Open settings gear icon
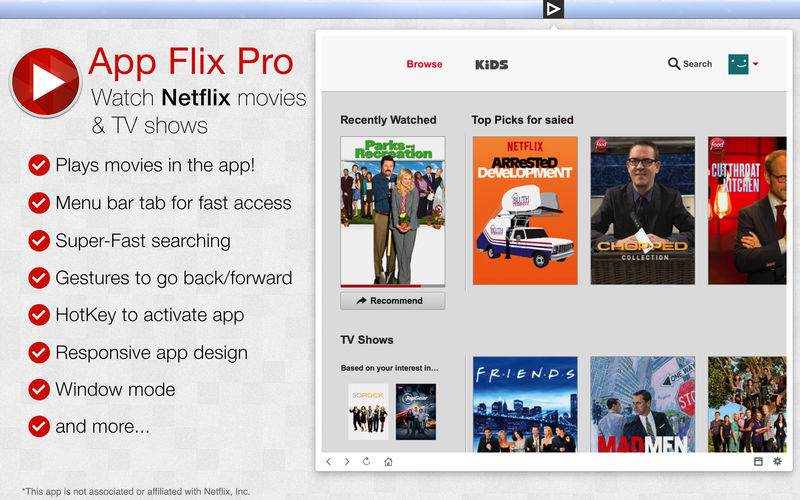800x500 pixels. point(777,461)
